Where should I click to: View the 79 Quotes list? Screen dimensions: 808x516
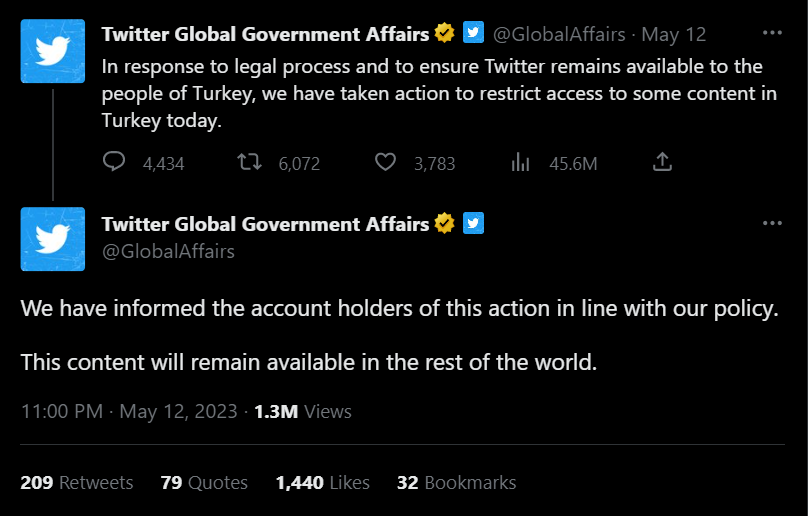pos(204,483)
